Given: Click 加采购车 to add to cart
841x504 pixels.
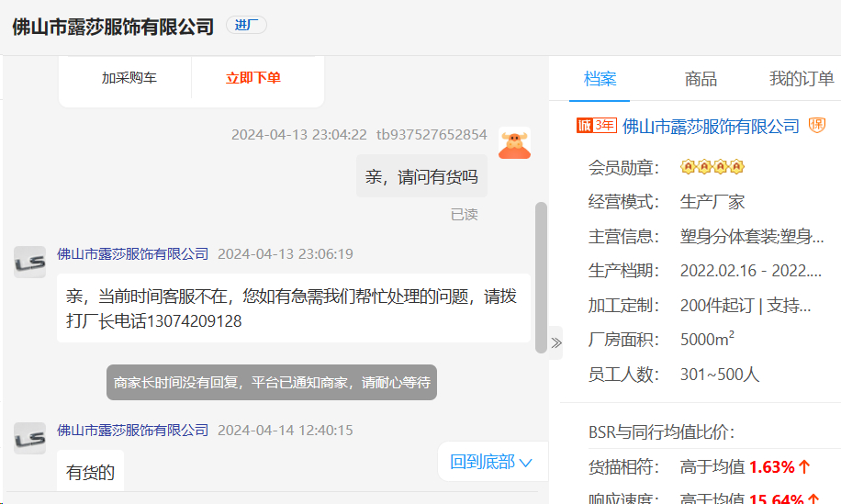Looking at the screenshot, I should (129, 78).
